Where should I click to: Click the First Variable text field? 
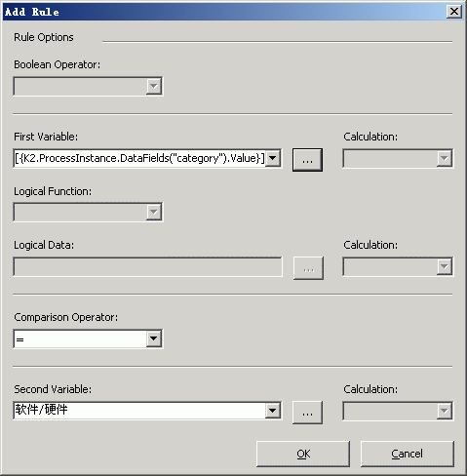(x=139, y=158)
